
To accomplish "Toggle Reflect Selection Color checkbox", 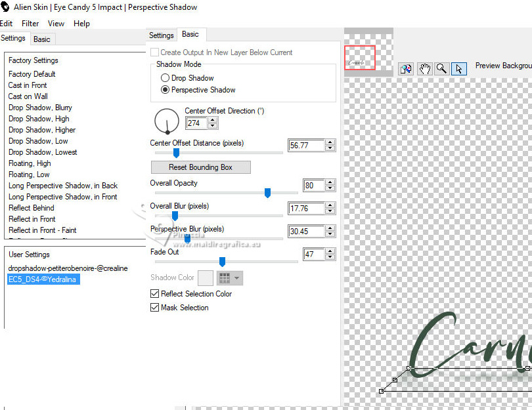I will (154, 294).
